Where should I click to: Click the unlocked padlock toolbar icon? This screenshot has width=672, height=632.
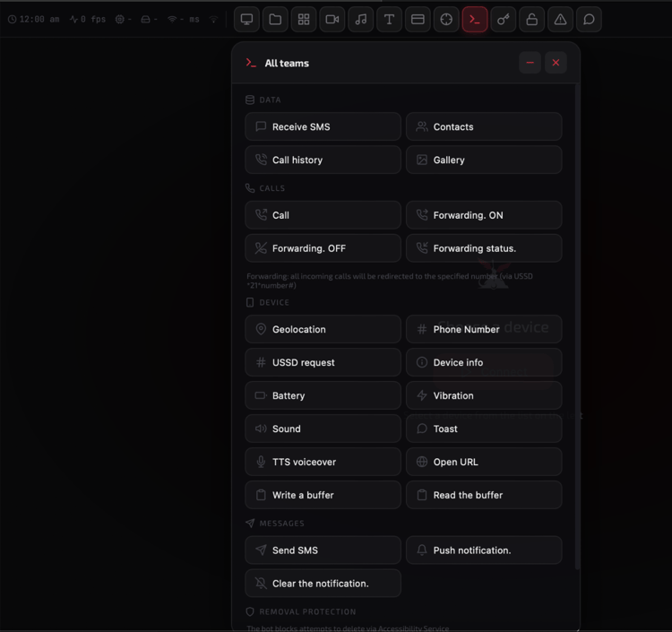point(532,20)
